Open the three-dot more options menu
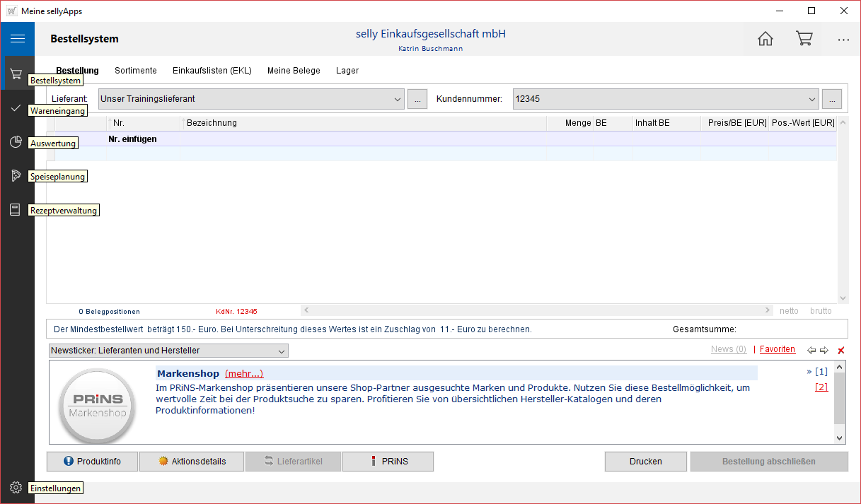 (x=843, y=40)
